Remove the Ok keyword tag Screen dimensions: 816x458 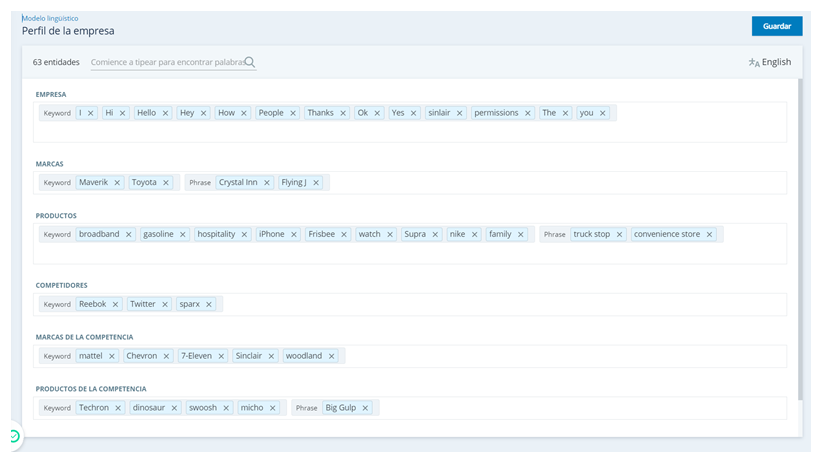[377, 113]
